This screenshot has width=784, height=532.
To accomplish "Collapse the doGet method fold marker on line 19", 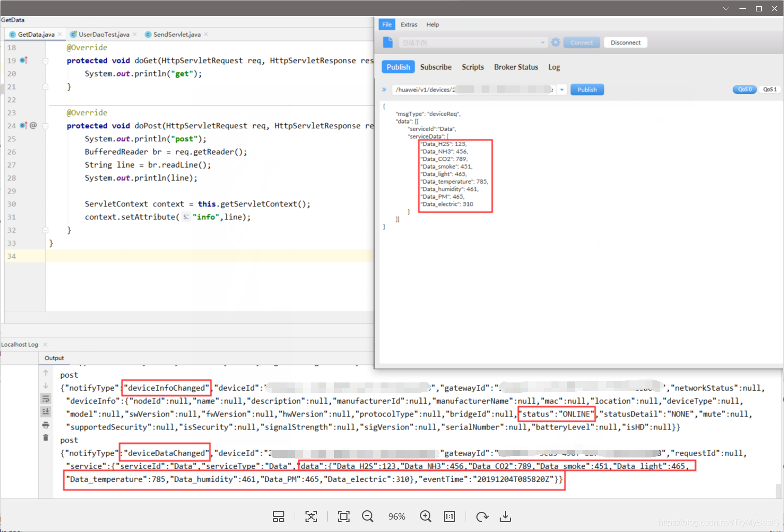I will pyautogui.click(x=46, y=61).
